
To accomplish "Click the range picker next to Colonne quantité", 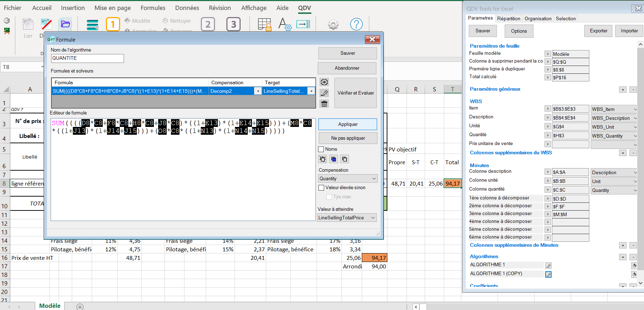I will click(548, 189).
